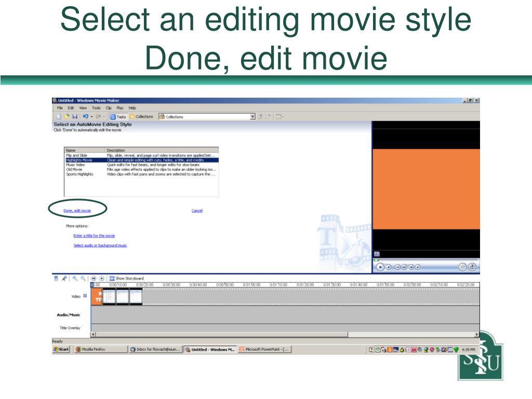
Task: Click the Up One Level toolbar icon
Action: (x=260, y=117)
